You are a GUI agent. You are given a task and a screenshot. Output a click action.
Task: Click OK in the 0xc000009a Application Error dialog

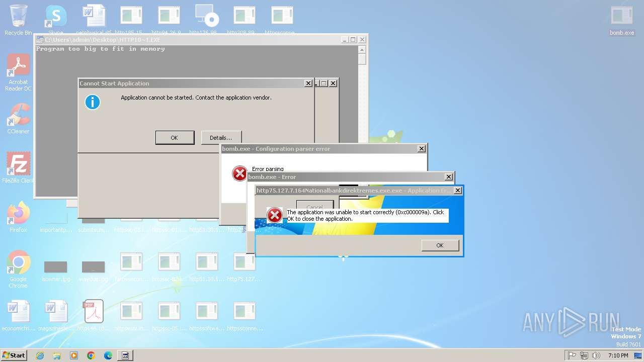(x=440, y=245)
